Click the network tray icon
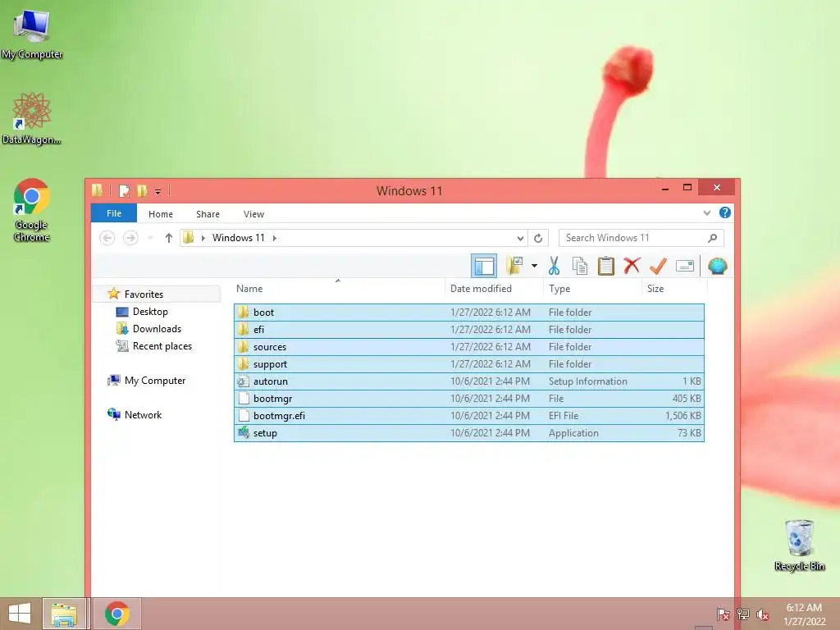 (743, 614)
